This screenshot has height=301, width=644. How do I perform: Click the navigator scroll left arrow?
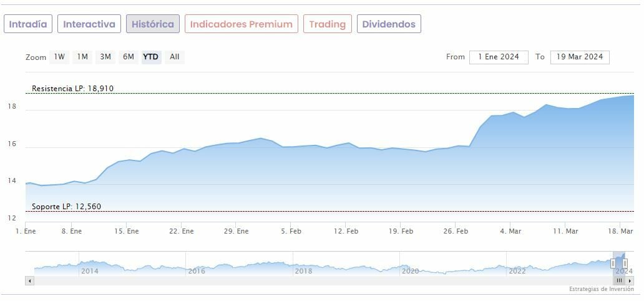click(x=29, y=281)
